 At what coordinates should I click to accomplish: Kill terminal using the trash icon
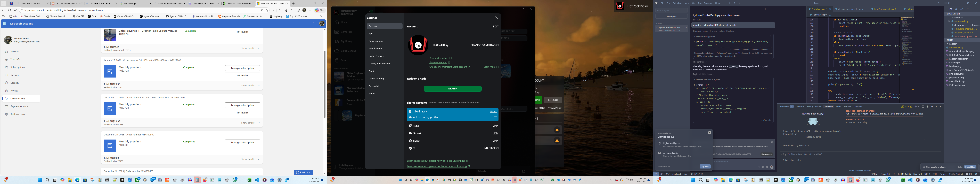[x=927, y=107]
